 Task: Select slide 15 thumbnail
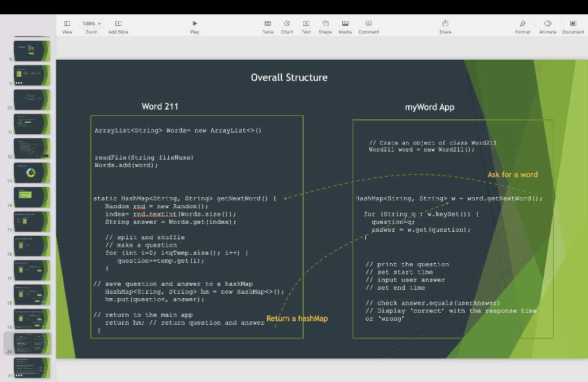point(32,221)
